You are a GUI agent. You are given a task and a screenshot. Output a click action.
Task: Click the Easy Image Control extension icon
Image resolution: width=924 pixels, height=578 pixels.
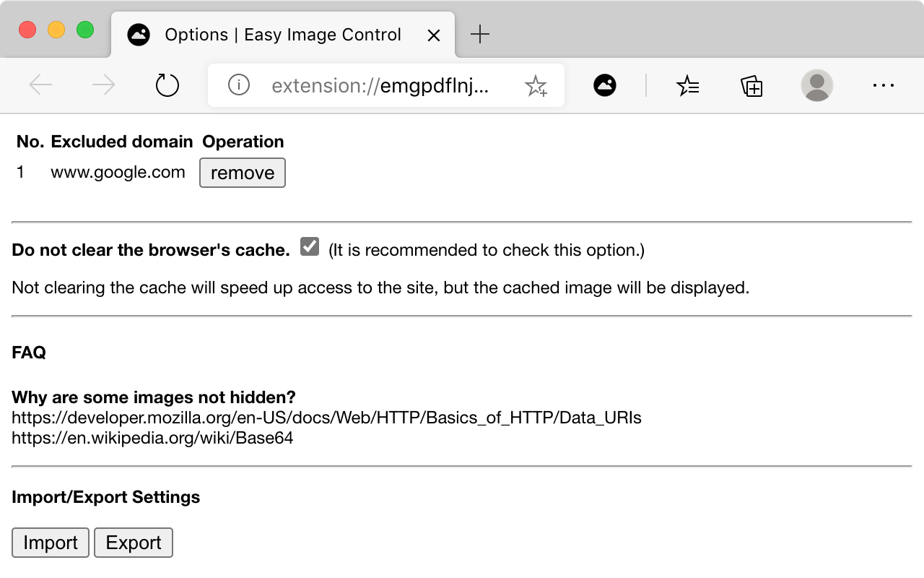pyautogui.click(x=605, y=86)
